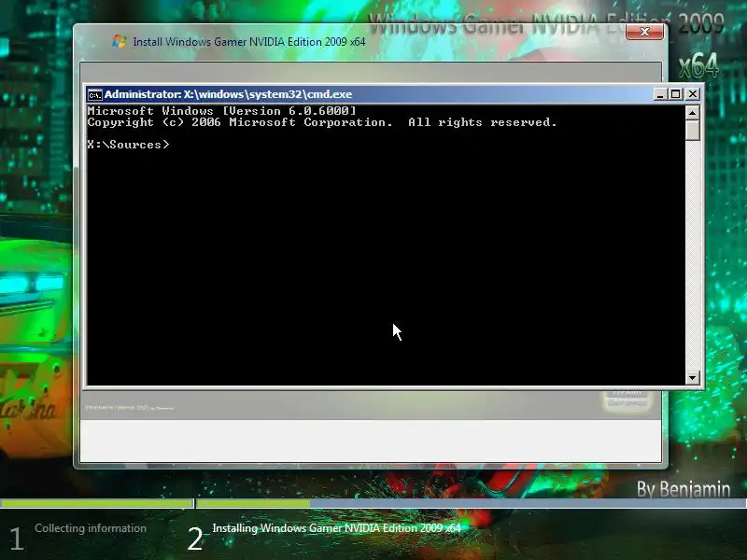Viewport: 747px width, 560px height.
Task: Click the Copyright 2006 Microsoft Corporation line
Action: click(x=322, y=122)
